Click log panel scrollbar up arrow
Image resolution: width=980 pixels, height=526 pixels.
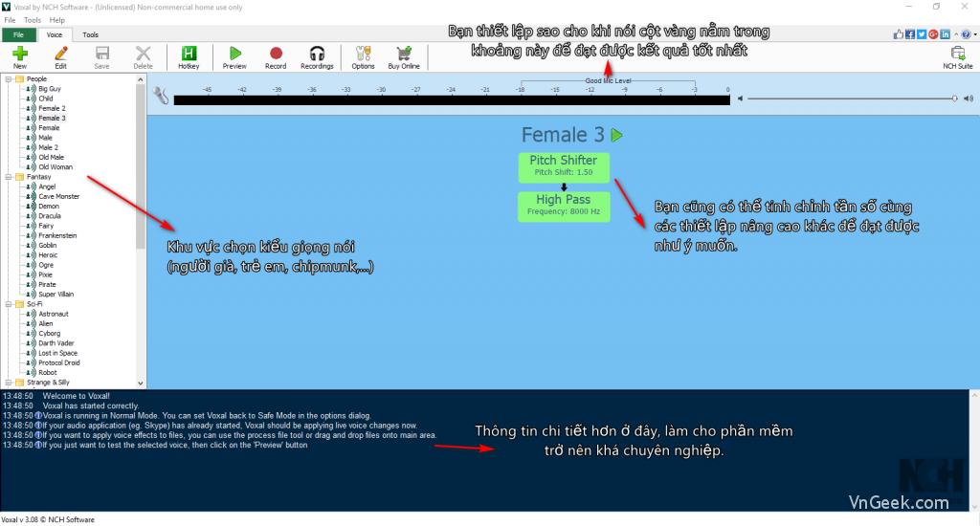point(974,395)
